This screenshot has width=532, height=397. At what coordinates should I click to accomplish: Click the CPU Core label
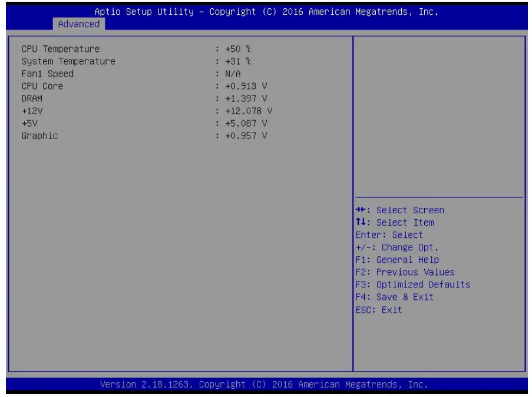pos(42,86)
